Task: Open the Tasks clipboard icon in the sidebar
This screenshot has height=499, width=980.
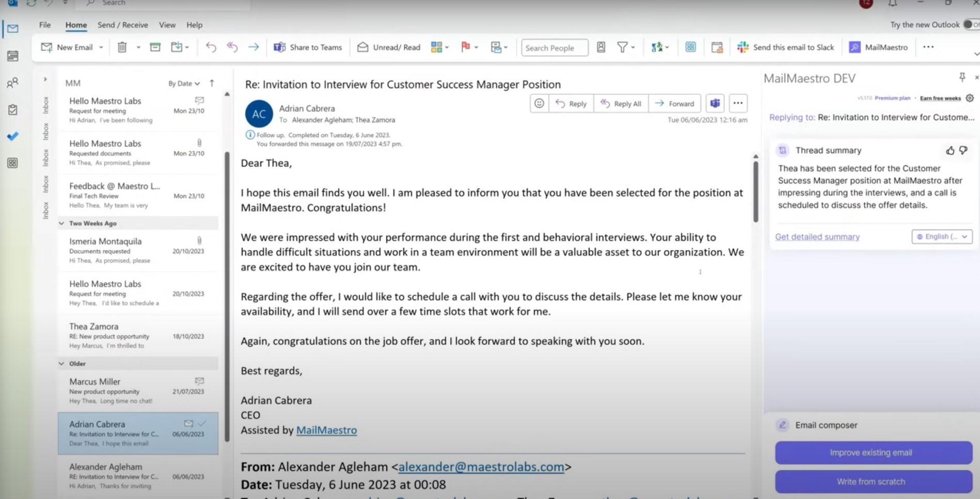Action: tap(13, 109)
